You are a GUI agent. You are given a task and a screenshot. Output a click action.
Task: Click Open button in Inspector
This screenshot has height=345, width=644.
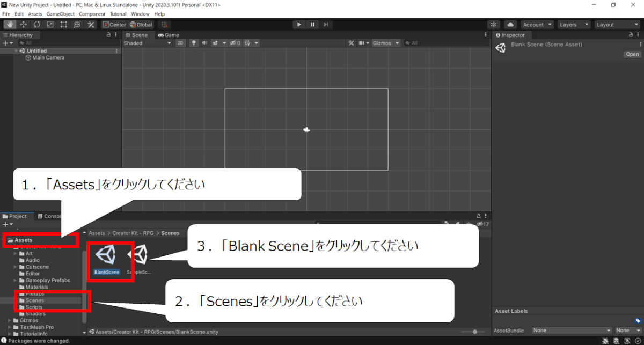click(632, 54)
